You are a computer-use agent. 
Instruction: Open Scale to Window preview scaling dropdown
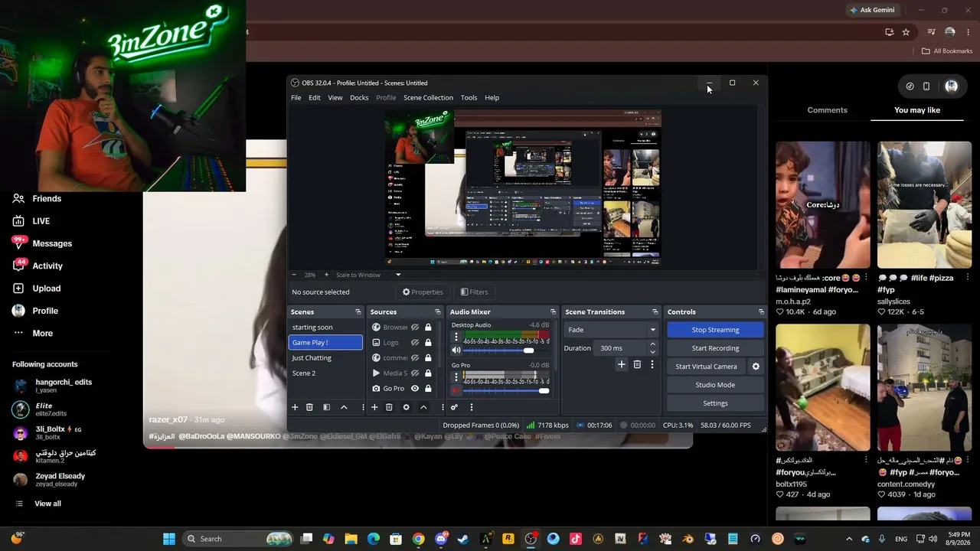368,275
